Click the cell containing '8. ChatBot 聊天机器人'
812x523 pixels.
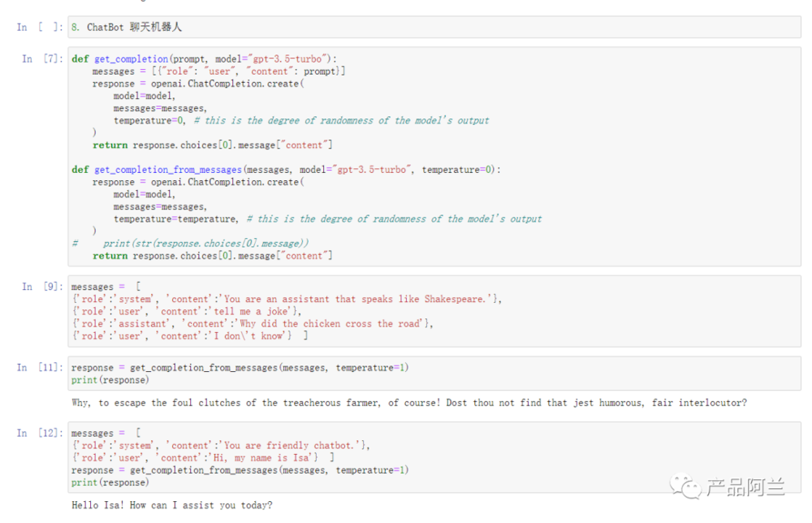click(x=434, y=27)
